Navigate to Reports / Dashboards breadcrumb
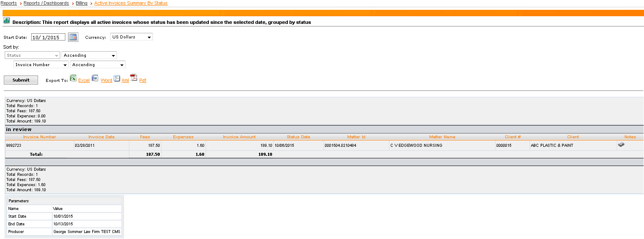Image resolution: width=644 pixels, height=239 pixels. point(46,3)
